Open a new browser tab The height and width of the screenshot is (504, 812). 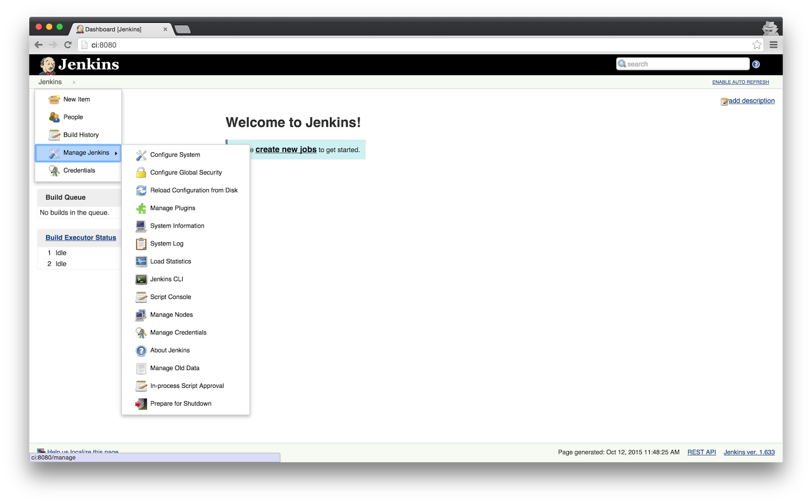tap(183, 29)
